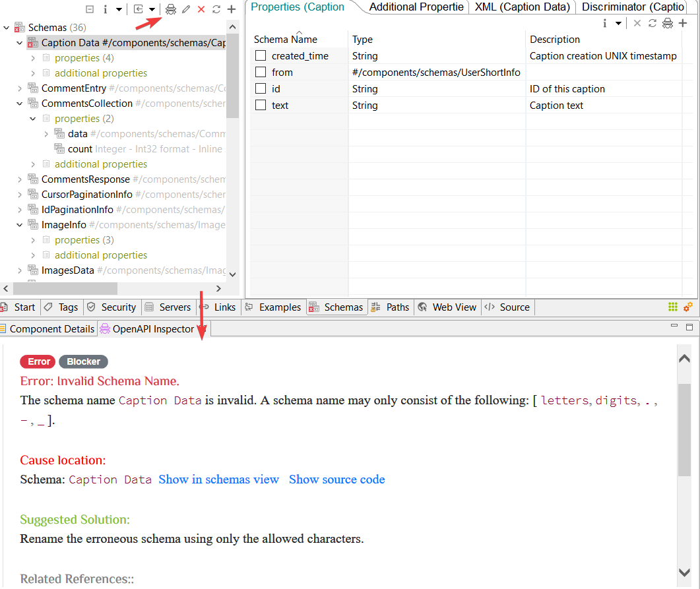
Task: Open the info dropdown arrow above schema tree
Action: point(119,9)
